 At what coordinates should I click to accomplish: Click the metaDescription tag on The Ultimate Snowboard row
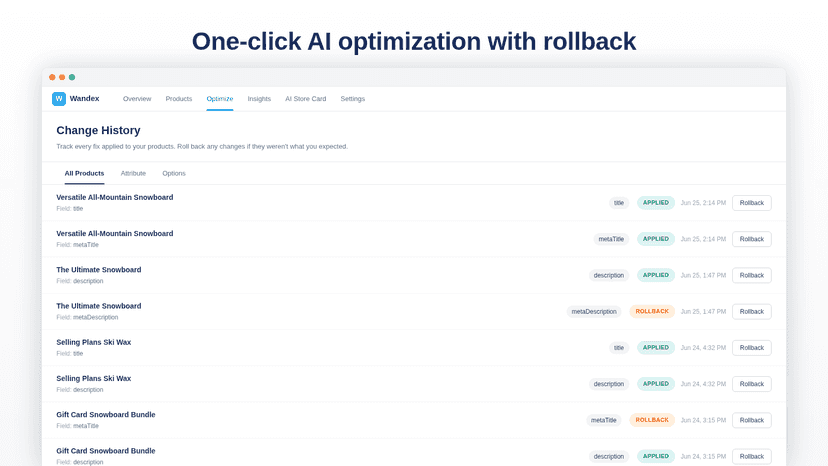(594, 312)
